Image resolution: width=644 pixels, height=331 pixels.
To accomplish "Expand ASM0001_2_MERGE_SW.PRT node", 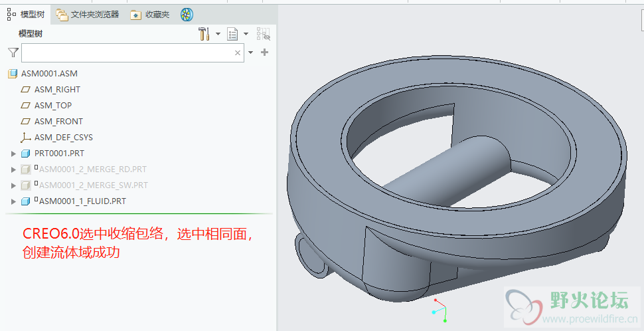I will (x=13, y=186).
